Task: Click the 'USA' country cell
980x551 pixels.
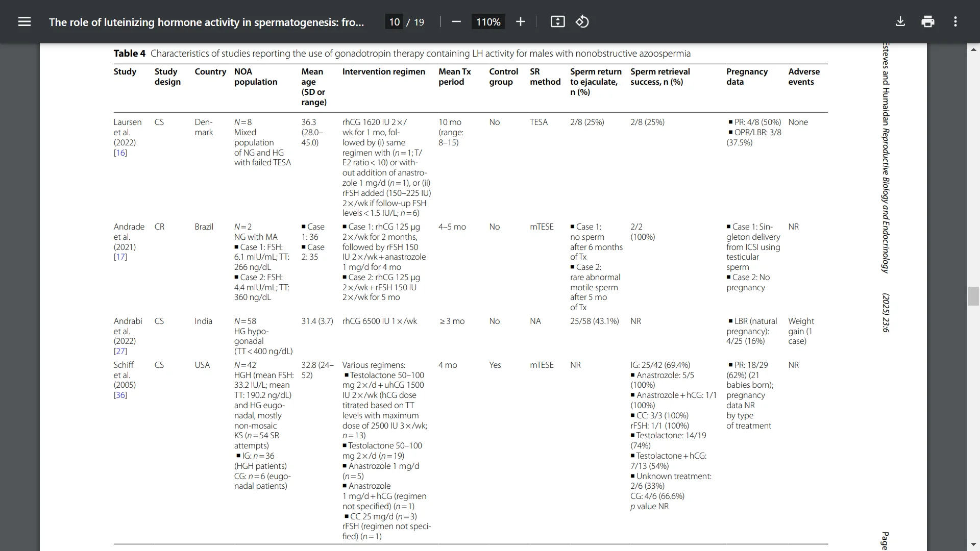Action: point(202,365)
